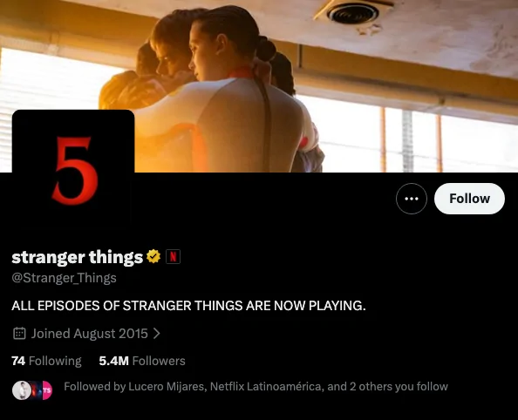Click the Follow button

point(469,199)
